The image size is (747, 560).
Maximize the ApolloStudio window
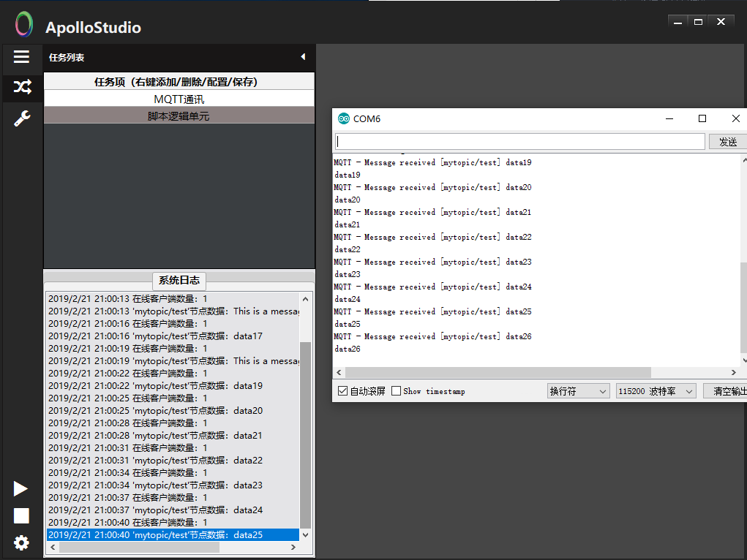tap(699, 22)
